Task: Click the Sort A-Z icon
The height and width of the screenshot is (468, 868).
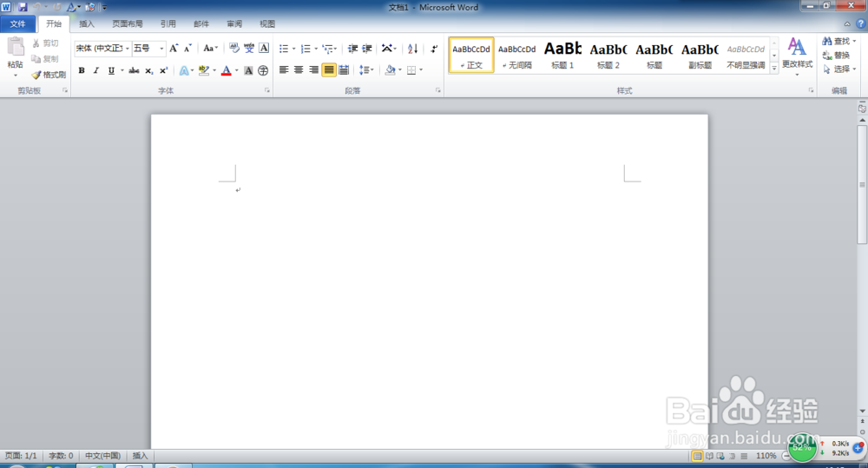Action: click(412, 49)
